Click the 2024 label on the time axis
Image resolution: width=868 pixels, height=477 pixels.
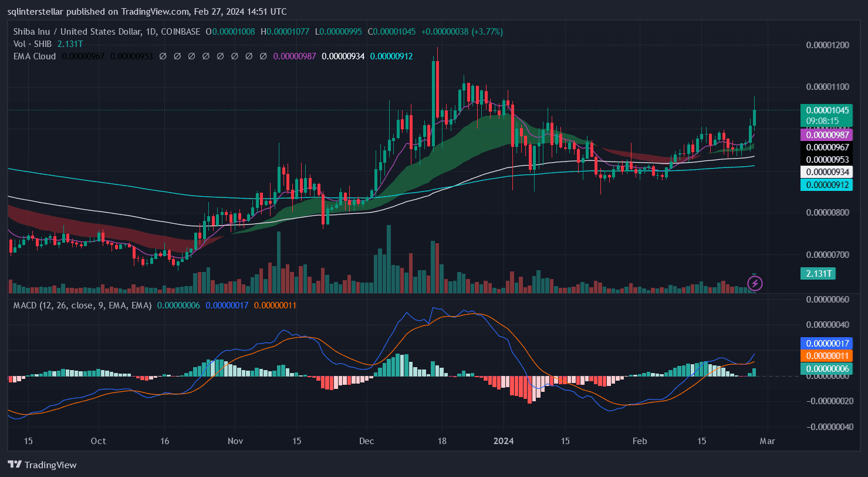pyautogui.click(x=503, y=441)
